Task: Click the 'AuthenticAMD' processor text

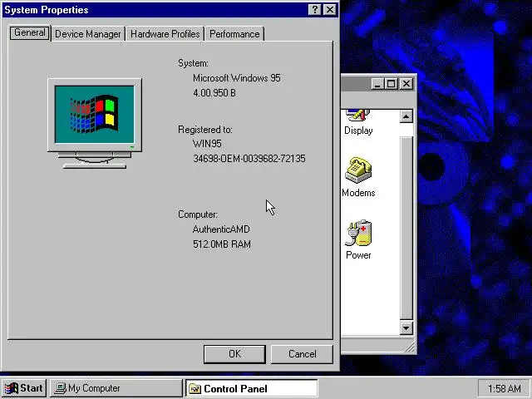Action: (221, 229)
